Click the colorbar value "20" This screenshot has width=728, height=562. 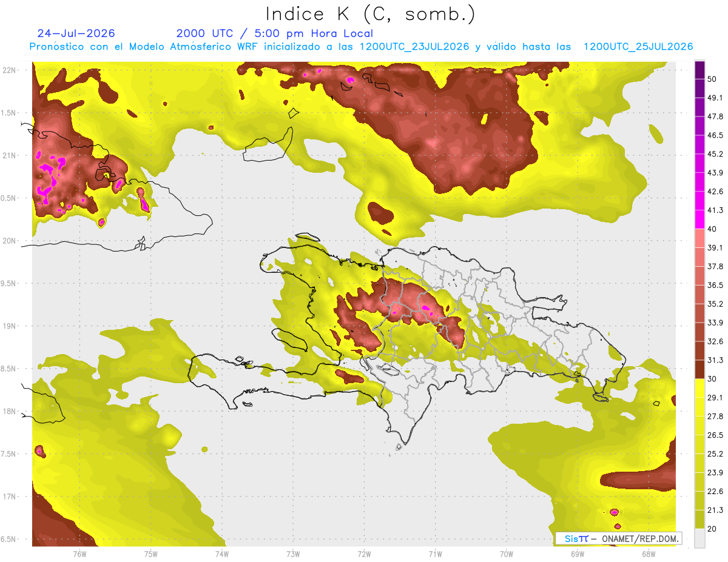[x=713, y=529]
